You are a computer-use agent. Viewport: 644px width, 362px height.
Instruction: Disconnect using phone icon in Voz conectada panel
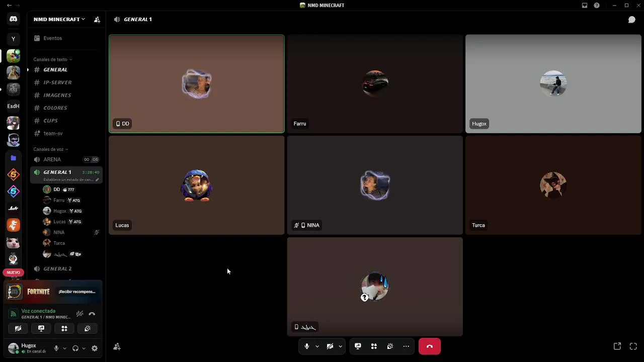pos(92,314)
